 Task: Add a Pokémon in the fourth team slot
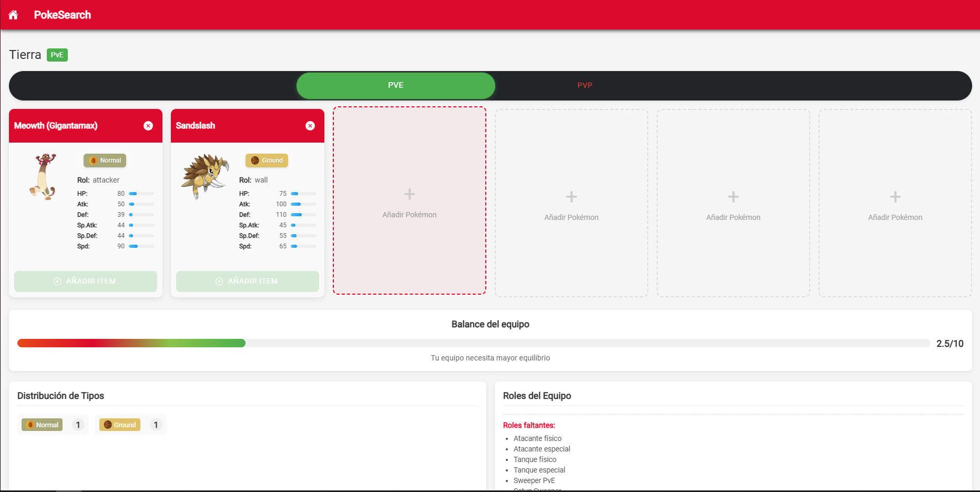[x=571, y=203]
